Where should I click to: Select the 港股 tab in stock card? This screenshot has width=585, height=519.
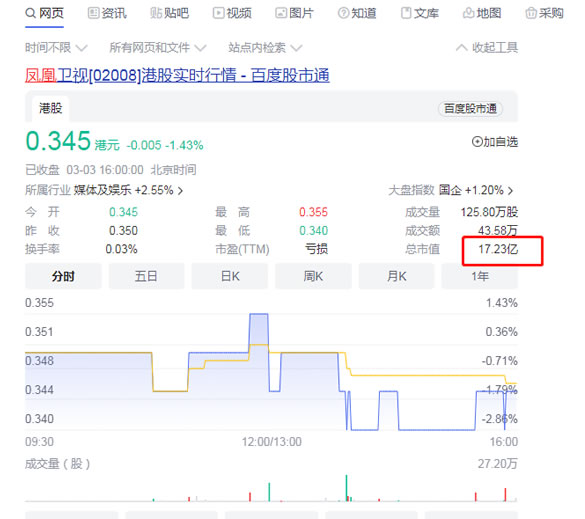[50, 109]
